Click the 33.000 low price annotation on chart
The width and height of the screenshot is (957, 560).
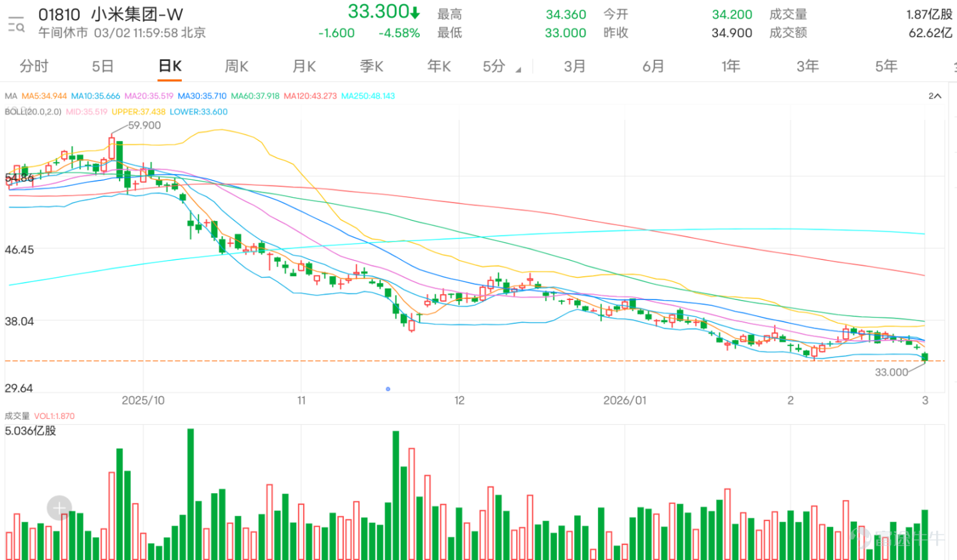coord(891,372)
